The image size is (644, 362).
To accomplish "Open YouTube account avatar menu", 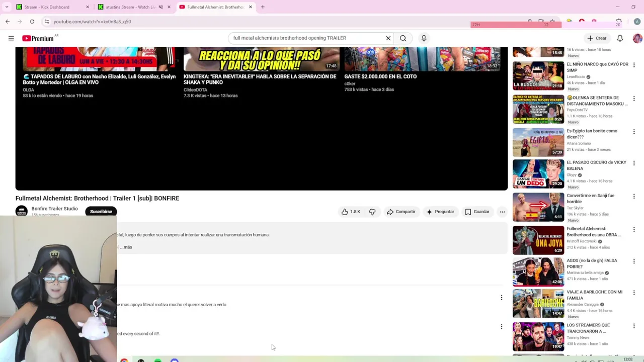I will click(637, 38).
